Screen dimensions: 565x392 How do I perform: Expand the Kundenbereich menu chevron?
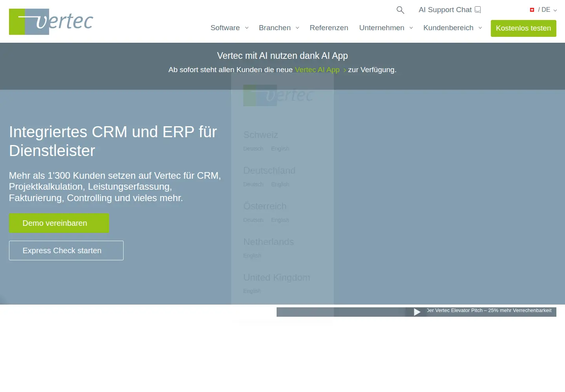point(480,28)
